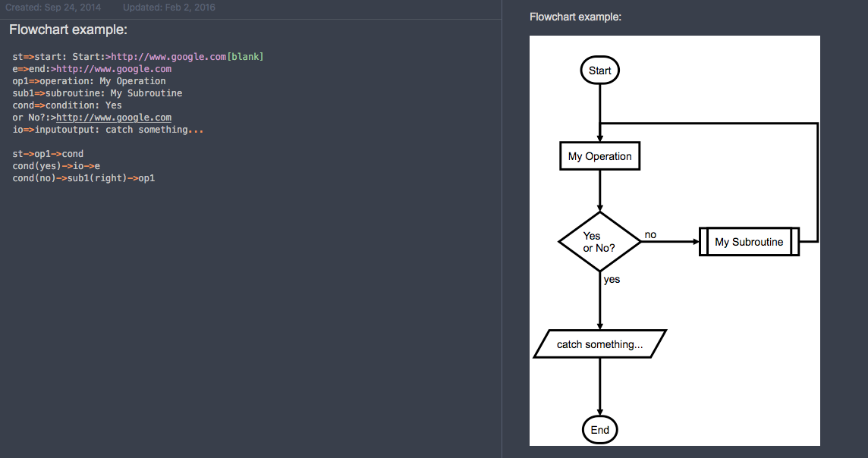Place cursor on 'st->op1->cond' line

pos(48,154)
